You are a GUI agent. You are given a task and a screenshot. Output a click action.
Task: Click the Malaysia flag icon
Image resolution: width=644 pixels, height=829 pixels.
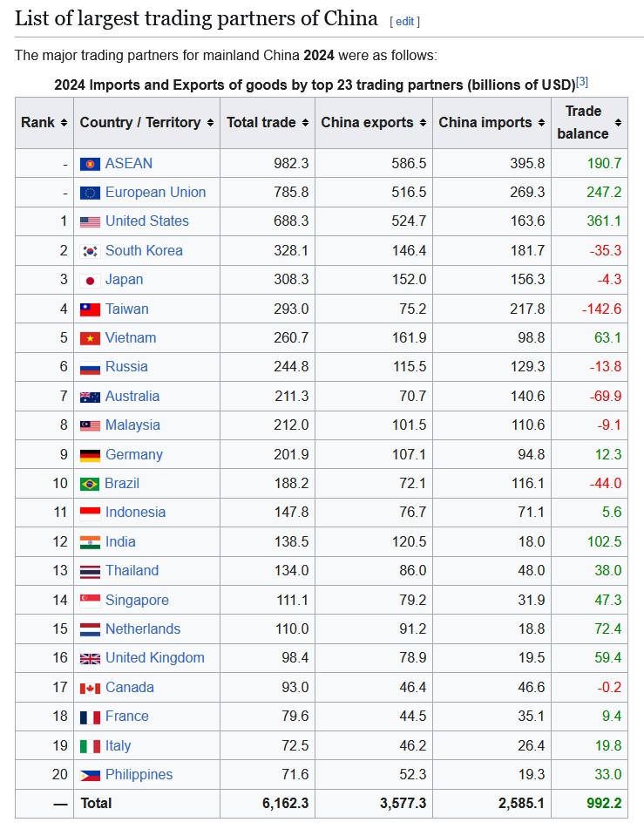[90, 425]
